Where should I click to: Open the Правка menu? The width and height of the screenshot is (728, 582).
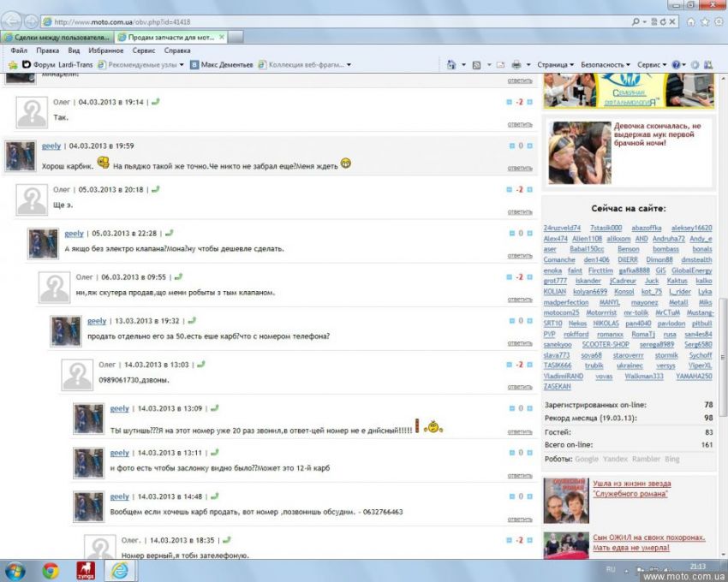click(x=47, y=50)
